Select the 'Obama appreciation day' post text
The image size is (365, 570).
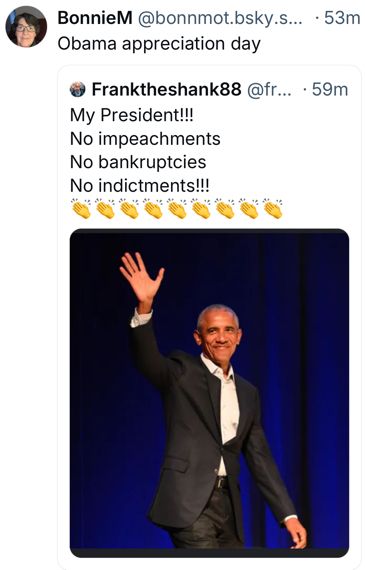coord(159,44)
